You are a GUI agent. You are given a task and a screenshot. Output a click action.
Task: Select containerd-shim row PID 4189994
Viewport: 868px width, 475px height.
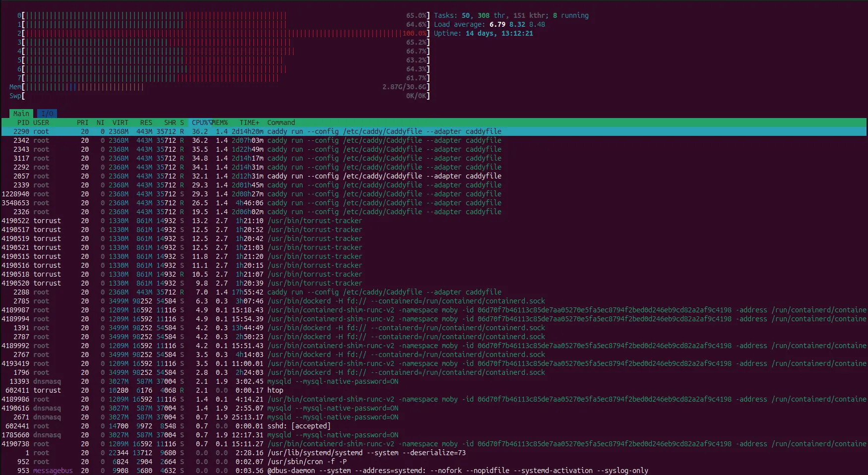[434, 319]
